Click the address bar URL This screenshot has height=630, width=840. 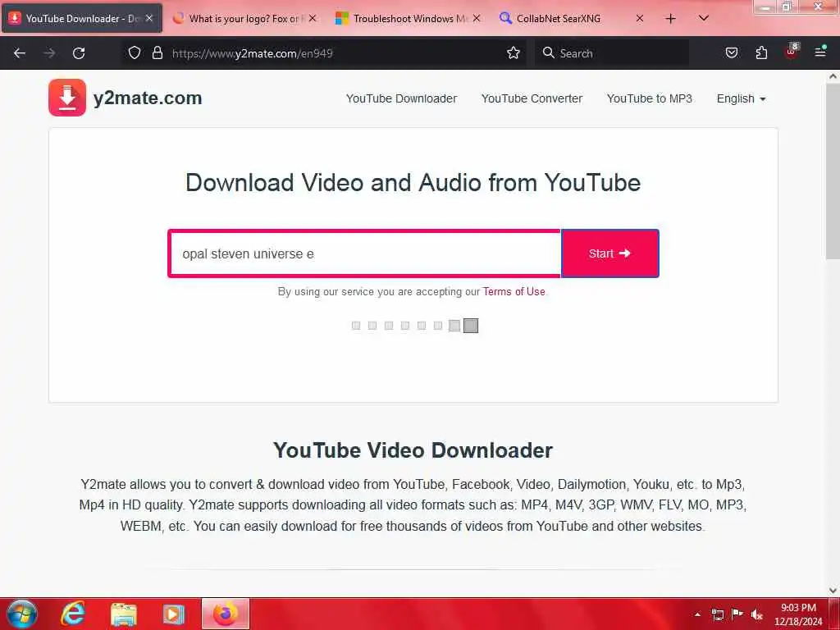coord(252,53)
